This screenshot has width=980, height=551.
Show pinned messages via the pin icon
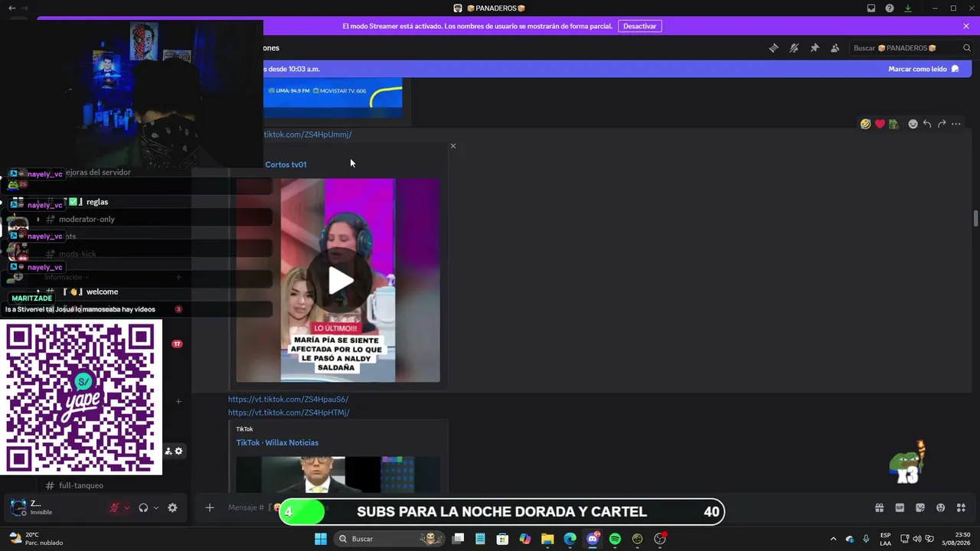(x=815, y=47)
